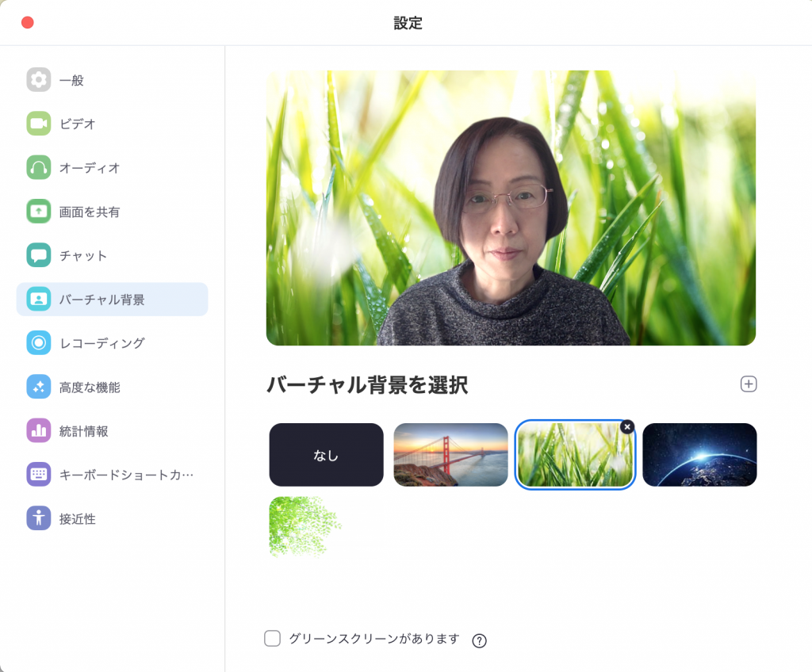
Task: Choose なし to disable virtual background
Action: point(326,455)
